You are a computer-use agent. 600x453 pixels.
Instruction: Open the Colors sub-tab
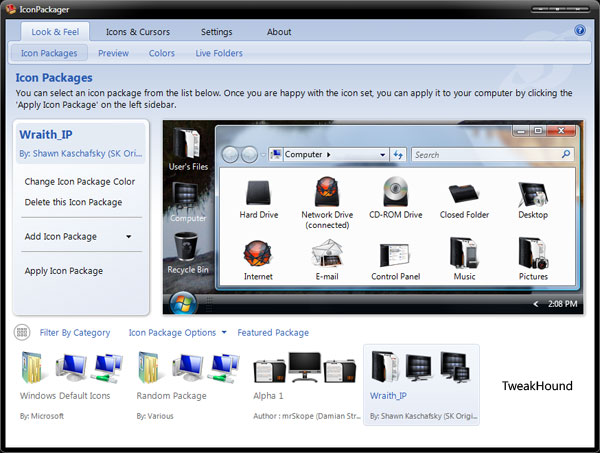(x=162, y=53)
